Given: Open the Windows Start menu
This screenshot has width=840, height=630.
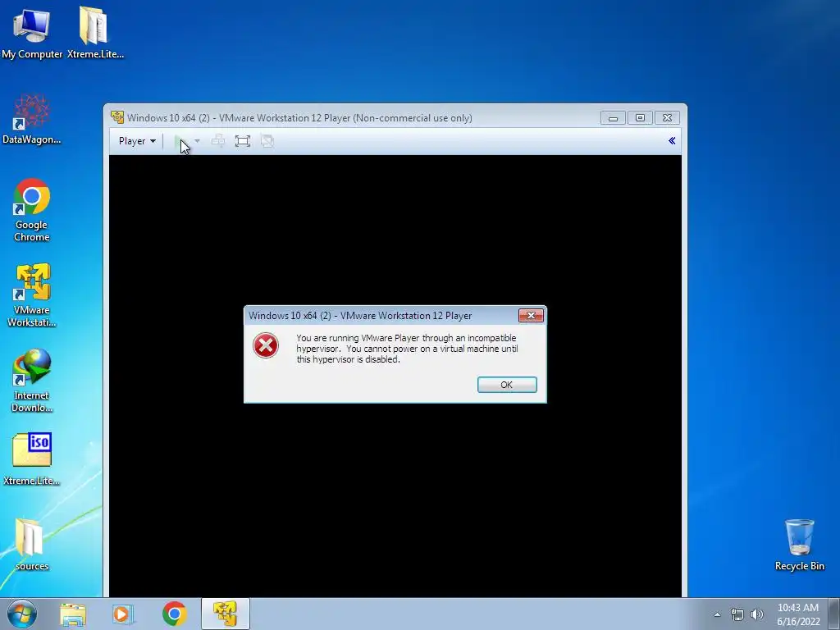Looking at the screenshot, I should point(21,614).
